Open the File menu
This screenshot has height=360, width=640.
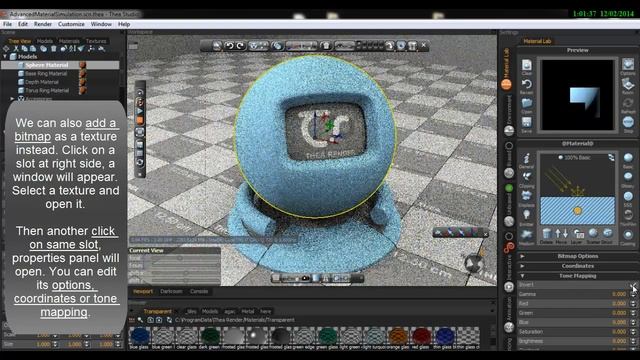[7, 24]
